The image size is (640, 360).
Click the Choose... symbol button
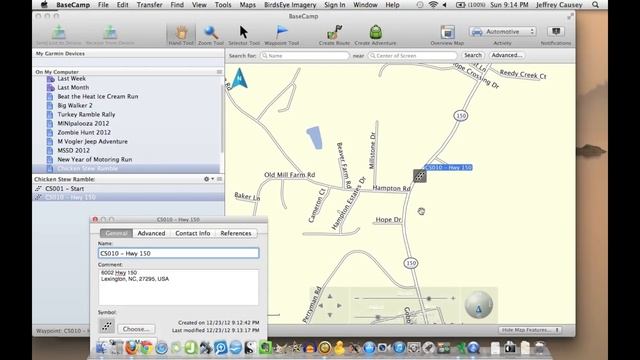(136, 329)
